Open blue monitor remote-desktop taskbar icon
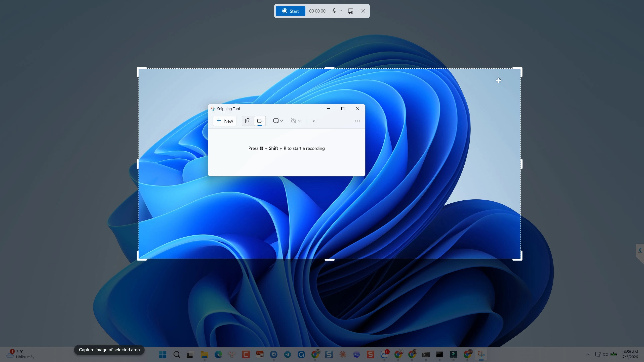644x362 pixels. (x=273, y=355)
